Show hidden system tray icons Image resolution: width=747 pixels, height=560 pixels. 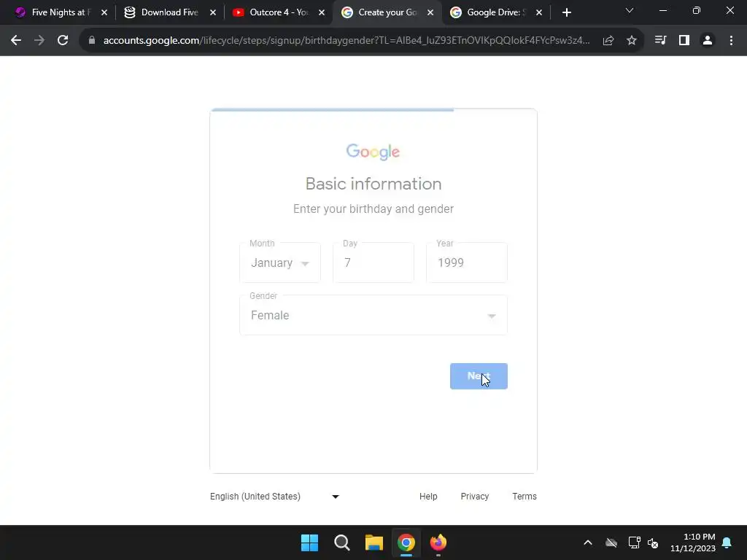[x=588, y=542]
